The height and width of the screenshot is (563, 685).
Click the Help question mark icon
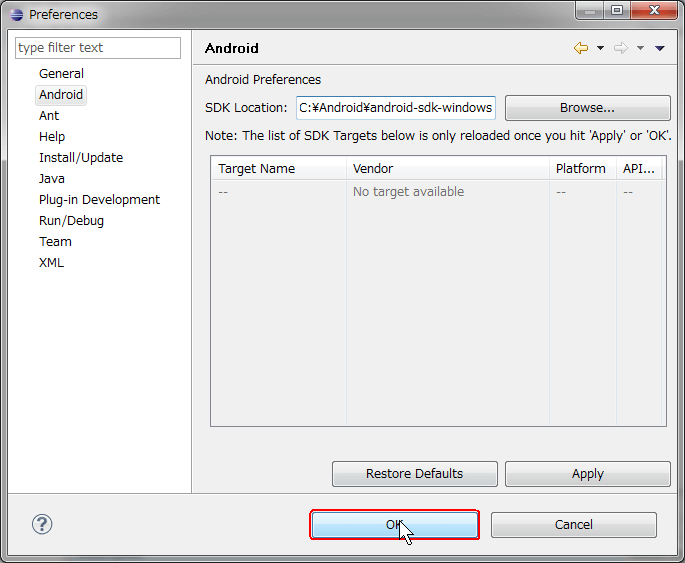pyautogui.click(x=42, y=524)
